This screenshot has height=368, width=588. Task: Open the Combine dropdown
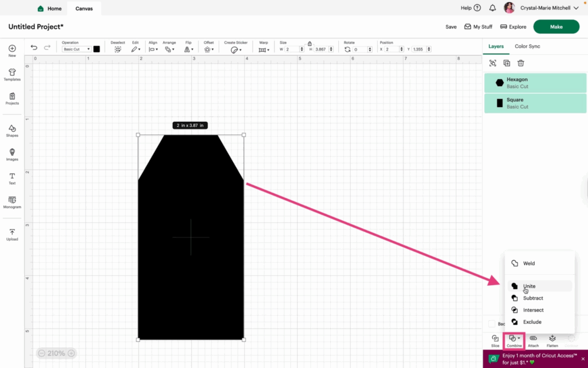(x=514, y=341)
